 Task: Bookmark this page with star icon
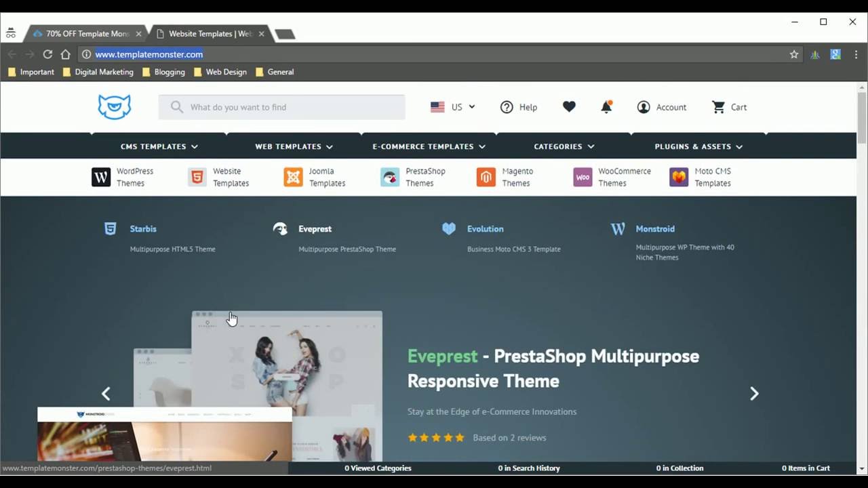click(794, 54)
